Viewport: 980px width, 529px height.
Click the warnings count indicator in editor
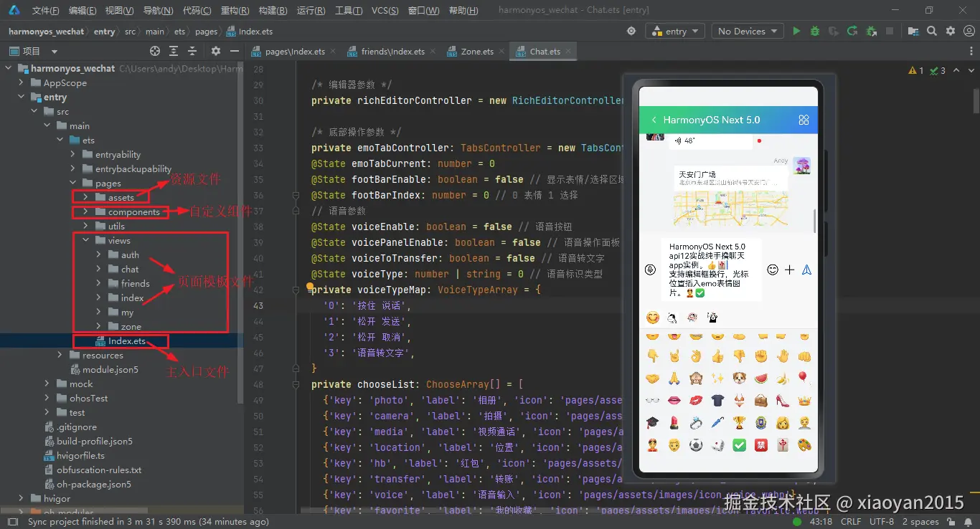[916, 70]
